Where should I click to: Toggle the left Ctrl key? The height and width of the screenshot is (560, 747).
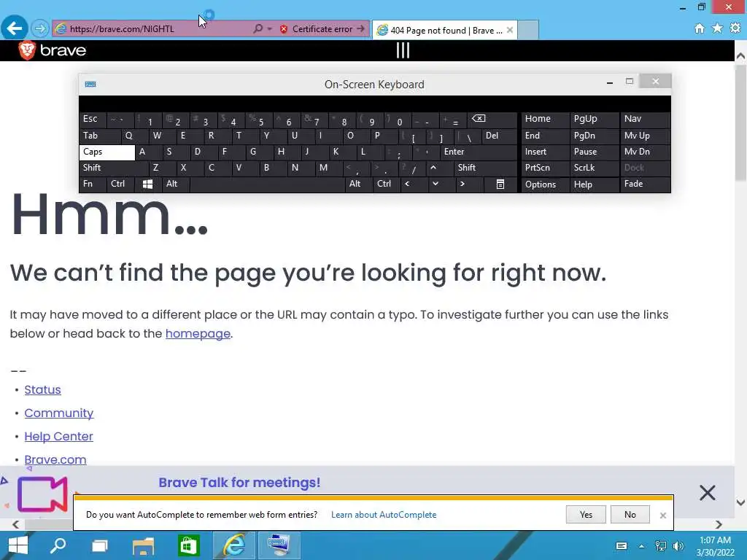coord(120,184)
